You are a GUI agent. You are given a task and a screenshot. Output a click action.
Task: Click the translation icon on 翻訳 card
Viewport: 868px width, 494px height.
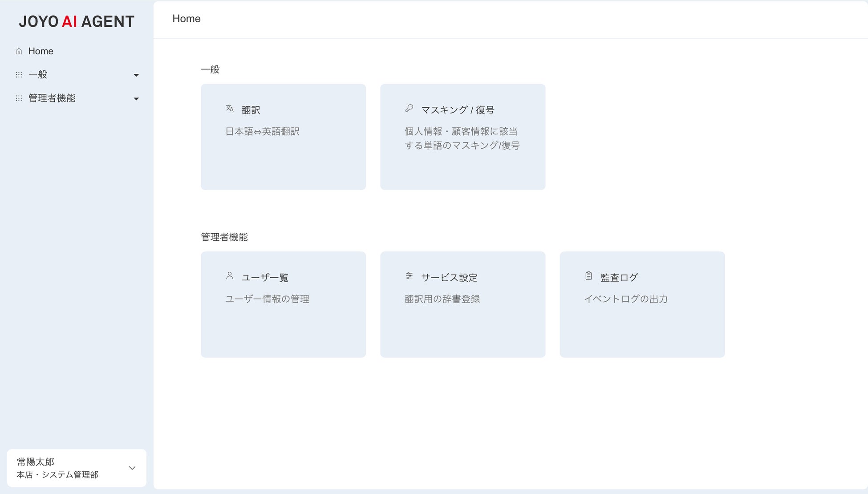pyautogui.click(x=230, y=108)
